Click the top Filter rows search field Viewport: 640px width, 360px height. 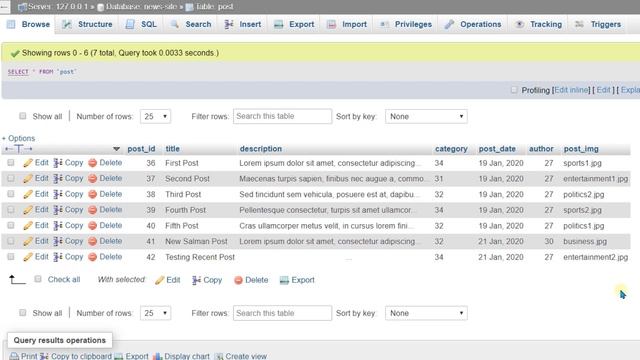point(282,116)
